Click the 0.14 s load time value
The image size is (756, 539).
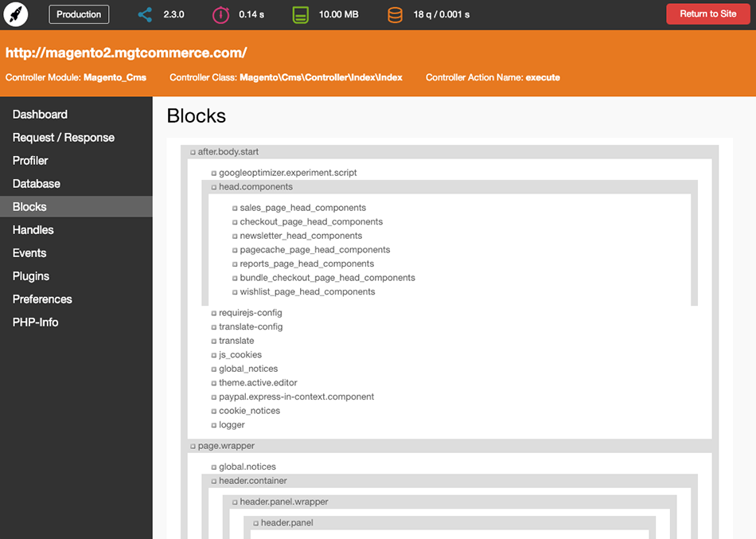(251, 14)
